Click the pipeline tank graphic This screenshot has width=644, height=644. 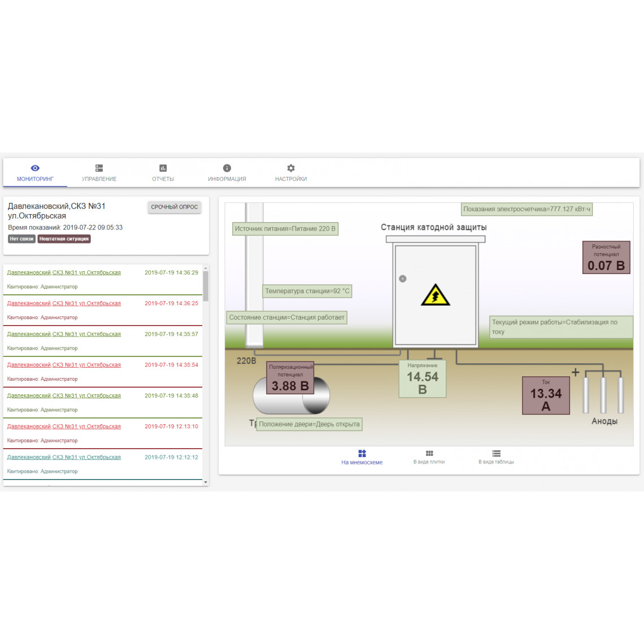[x=291, y=396]
